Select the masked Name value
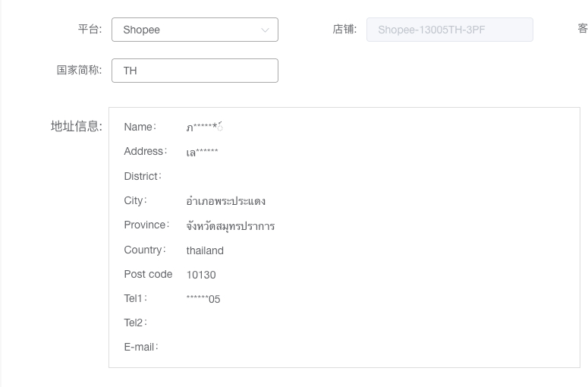 (204, 127)
